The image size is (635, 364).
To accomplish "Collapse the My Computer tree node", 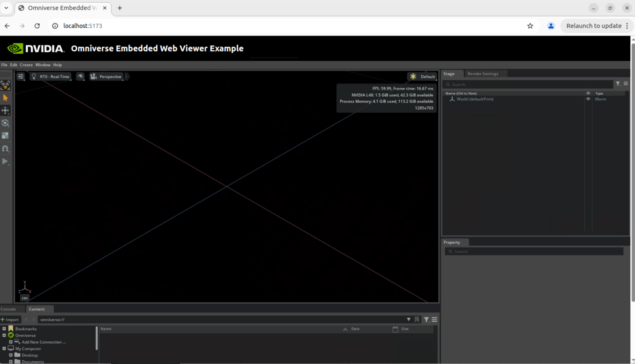I will tap(4, 349).
